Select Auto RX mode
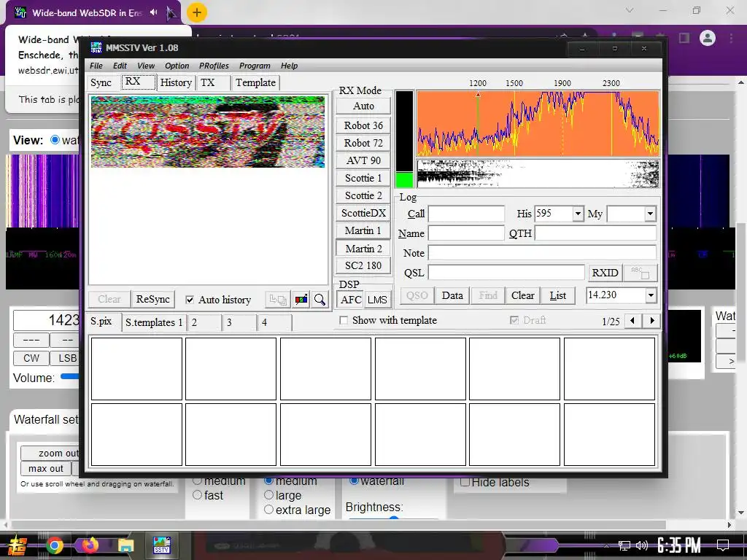747x560 pixels. click(363, 106)
